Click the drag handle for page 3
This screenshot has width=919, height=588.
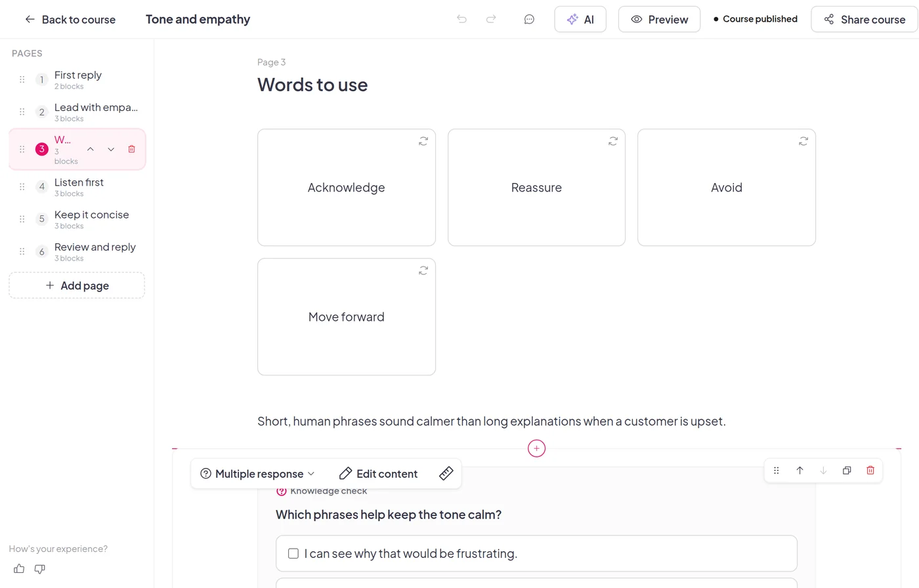point(22,149)
